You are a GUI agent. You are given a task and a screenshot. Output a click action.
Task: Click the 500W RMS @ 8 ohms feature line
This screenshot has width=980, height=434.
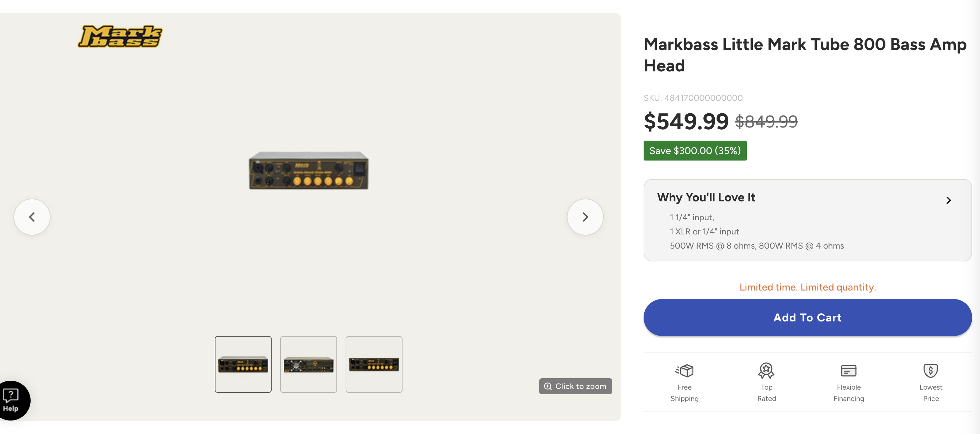coord(757,246)
